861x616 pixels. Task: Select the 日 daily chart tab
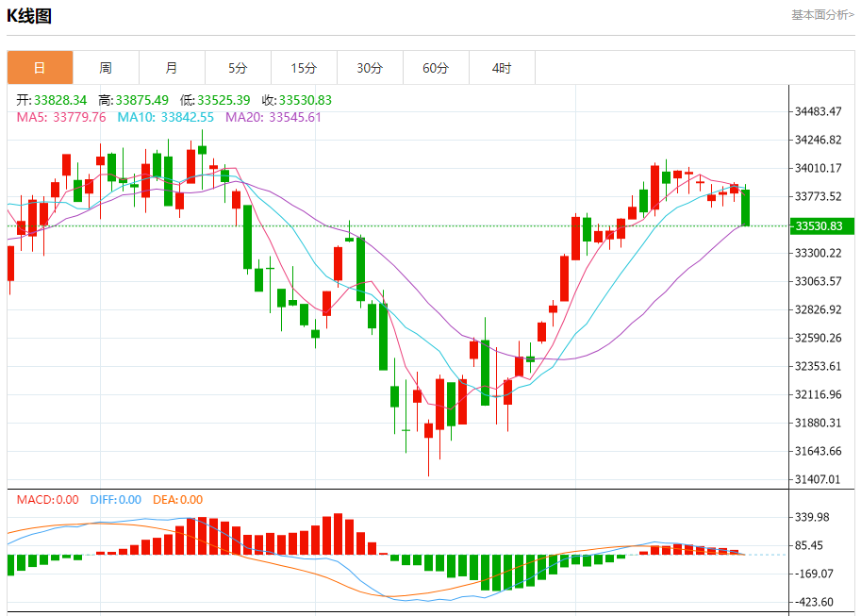pos(41,68)
